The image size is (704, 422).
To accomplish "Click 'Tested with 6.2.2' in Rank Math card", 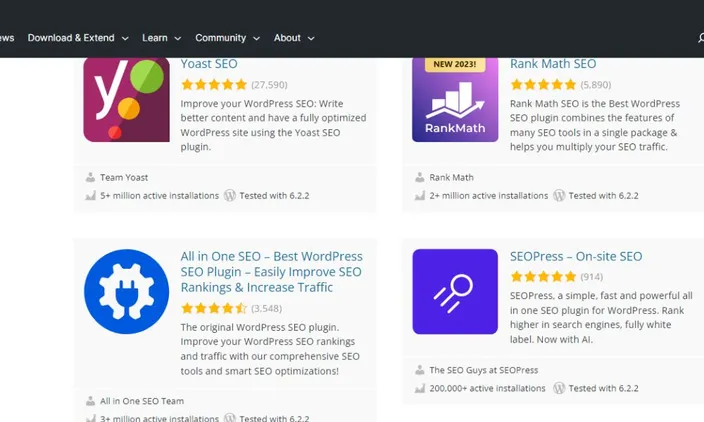I will pyautogui.click(x=603, y=196).
